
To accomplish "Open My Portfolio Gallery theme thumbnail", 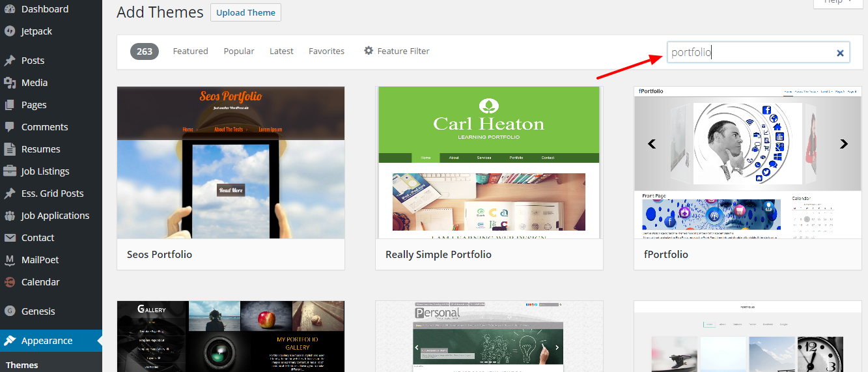I will tap(231, 336).
